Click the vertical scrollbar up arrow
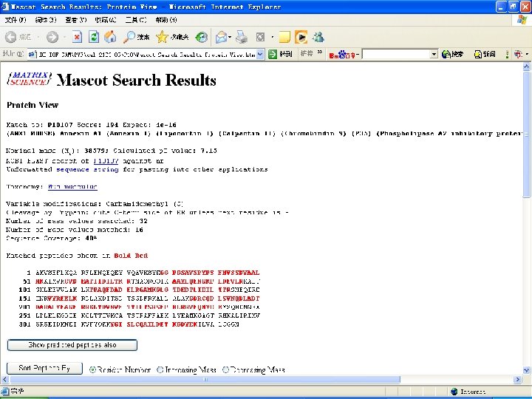 (526, 66)
